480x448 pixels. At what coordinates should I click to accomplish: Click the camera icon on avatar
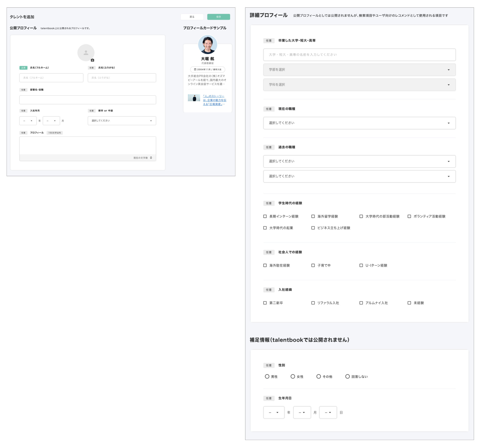pyautogui.click(x=92, y=60)
